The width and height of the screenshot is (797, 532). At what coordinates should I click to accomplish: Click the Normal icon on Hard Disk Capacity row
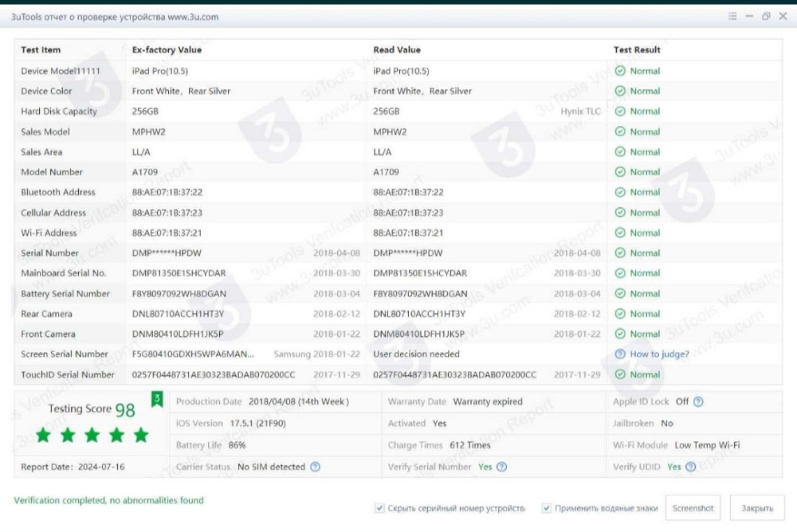pos(622,111)
